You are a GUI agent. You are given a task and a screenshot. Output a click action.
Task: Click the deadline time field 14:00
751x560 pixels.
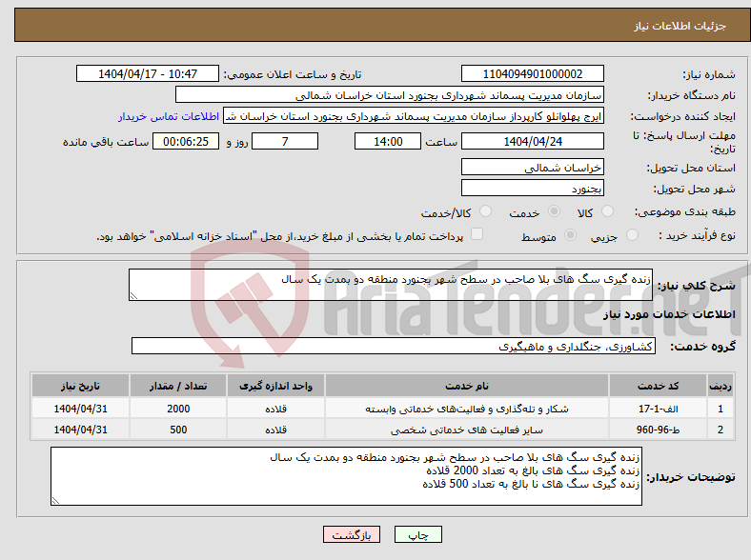388,141
